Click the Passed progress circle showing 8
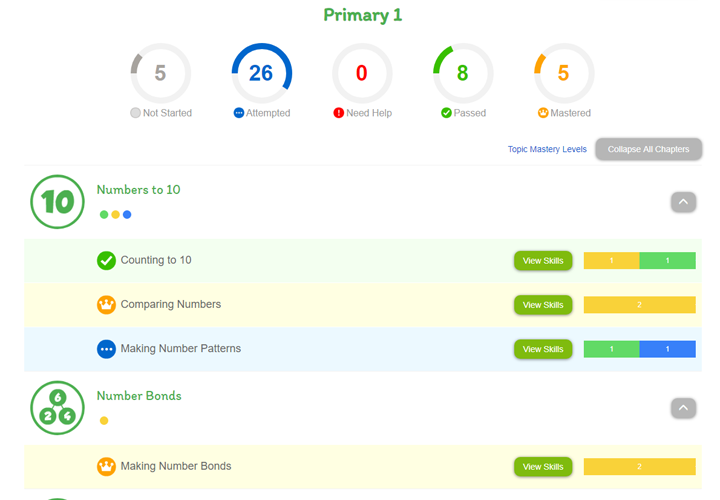Screen dimensions: 720x500 [x=462, y=73]
